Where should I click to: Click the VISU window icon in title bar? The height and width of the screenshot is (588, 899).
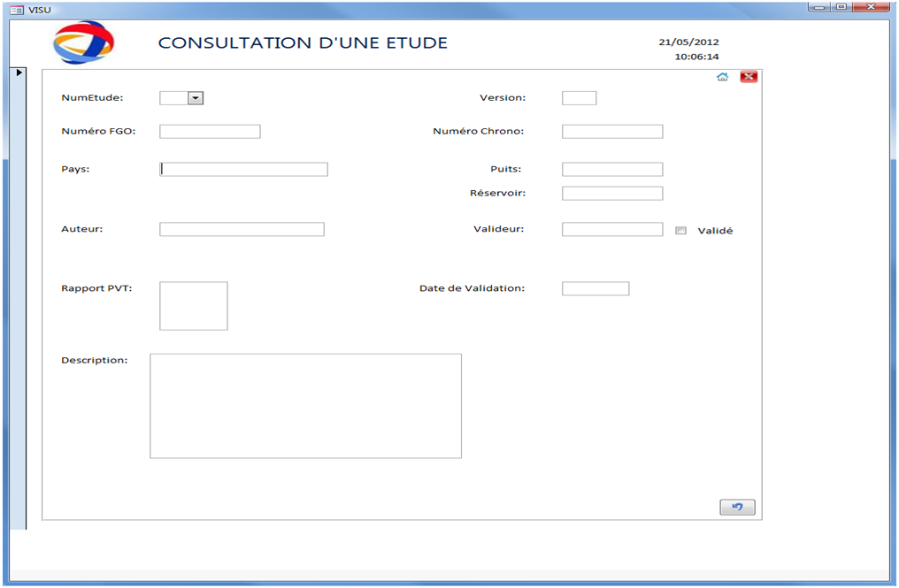coord(15,8)
